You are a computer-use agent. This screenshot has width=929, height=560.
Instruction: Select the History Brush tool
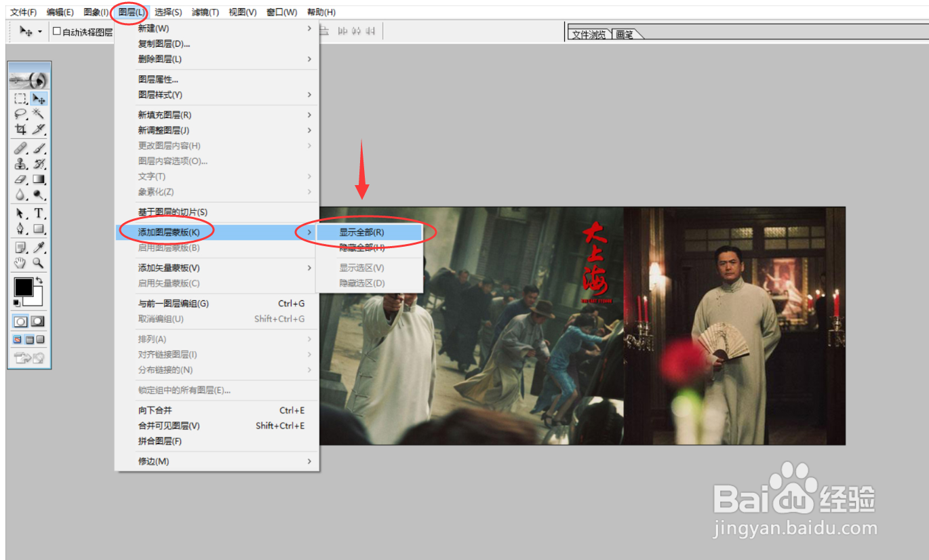(x=39, y=163)
